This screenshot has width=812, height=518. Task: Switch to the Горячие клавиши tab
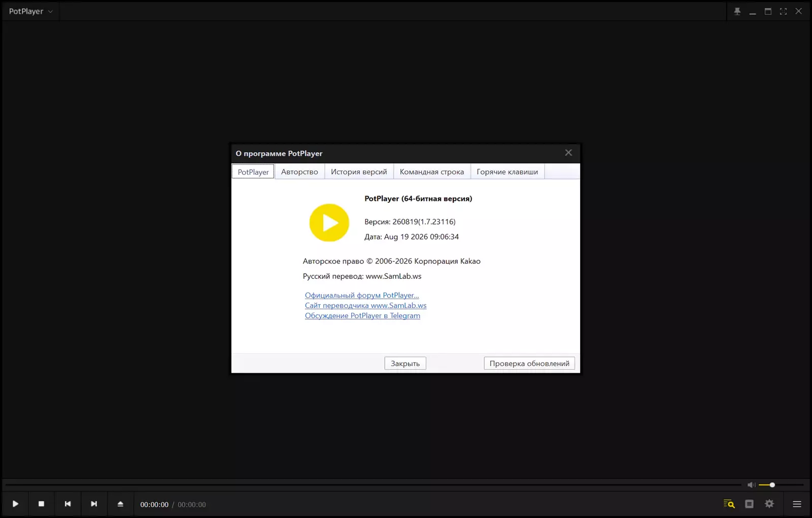pos(507,172)
